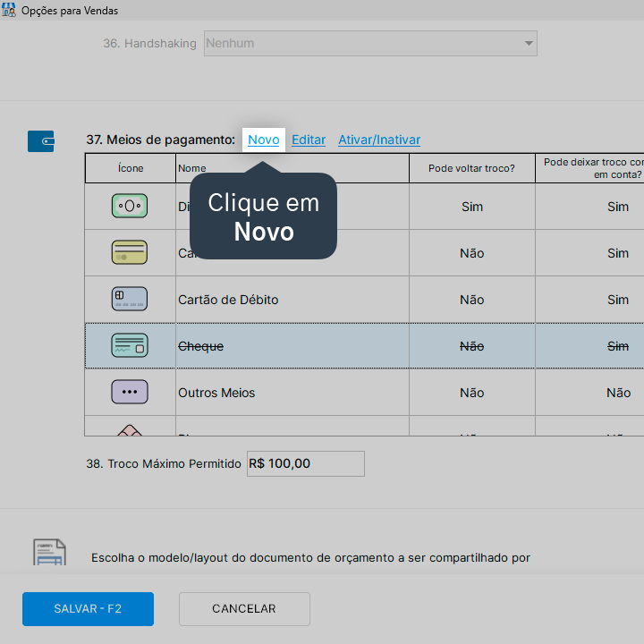
Task: Click the Cheque row icon
Action: [130, 345]
